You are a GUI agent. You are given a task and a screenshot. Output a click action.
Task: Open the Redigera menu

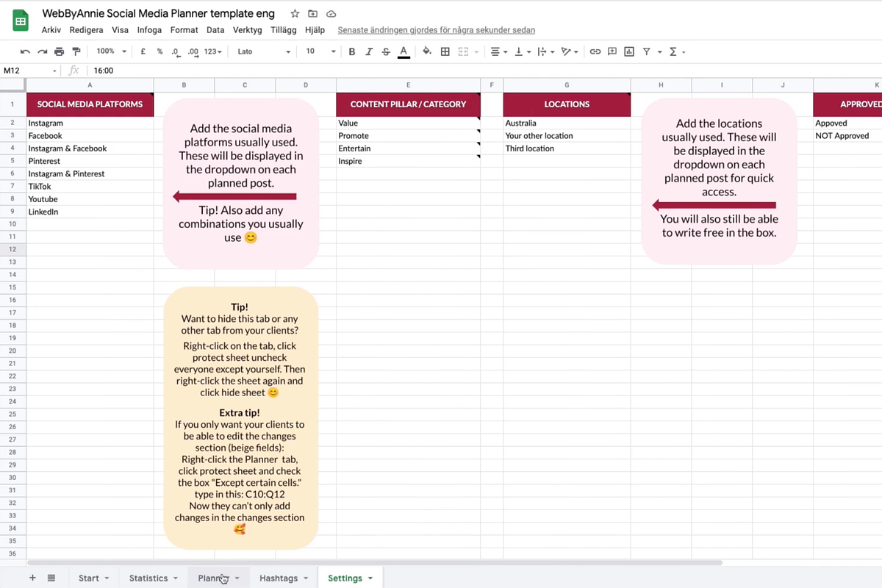87,30
